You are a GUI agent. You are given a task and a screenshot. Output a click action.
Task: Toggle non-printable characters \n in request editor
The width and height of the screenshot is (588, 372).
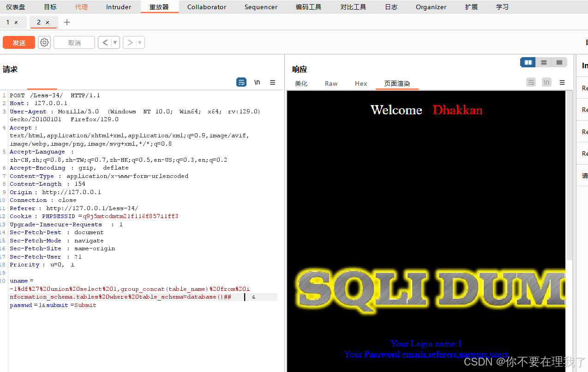(257, 82)
